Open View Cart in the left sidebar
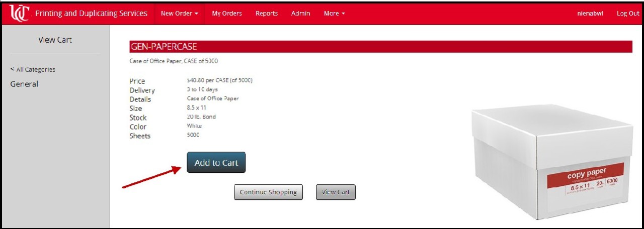 55,40
